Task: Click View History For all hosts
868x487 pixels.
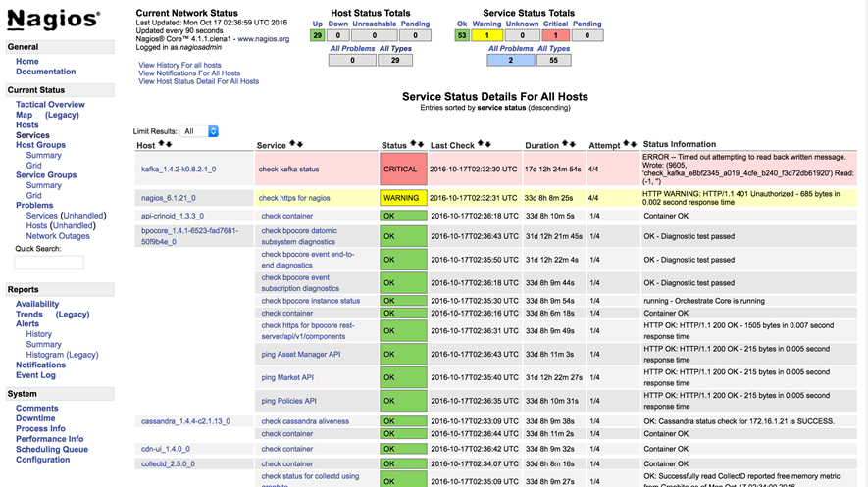Action: click(179, 65)
